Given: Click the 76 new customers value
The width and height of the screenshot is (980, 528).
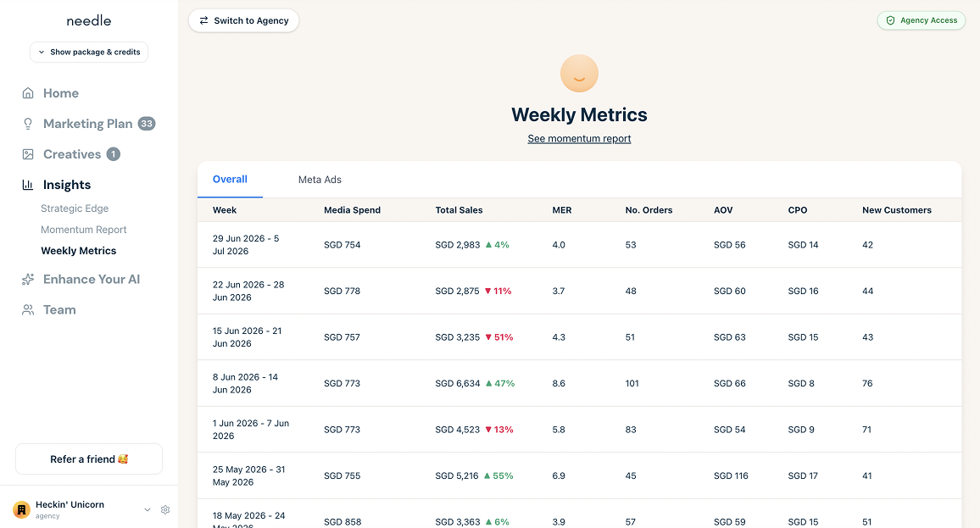Looking at the screenshot, I should click(867, 384).
